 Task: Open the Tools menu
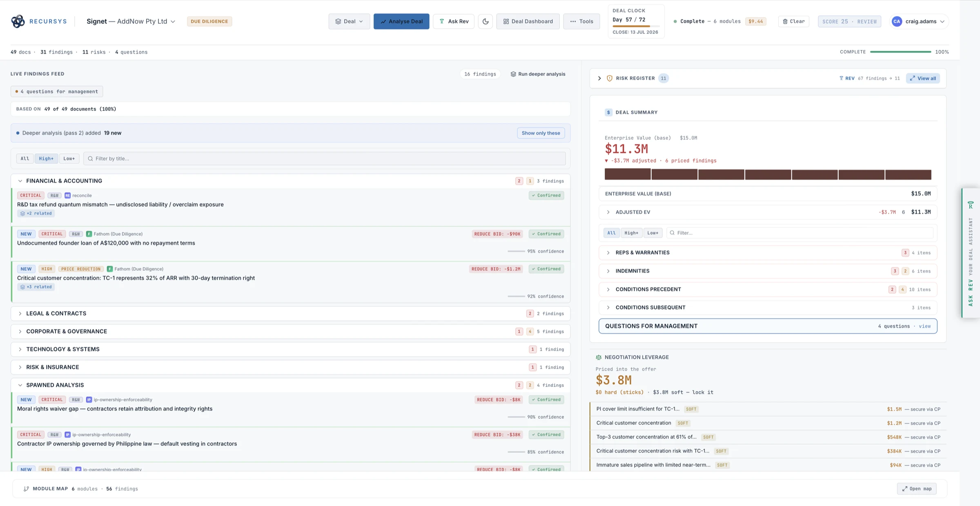pos(581,21)
